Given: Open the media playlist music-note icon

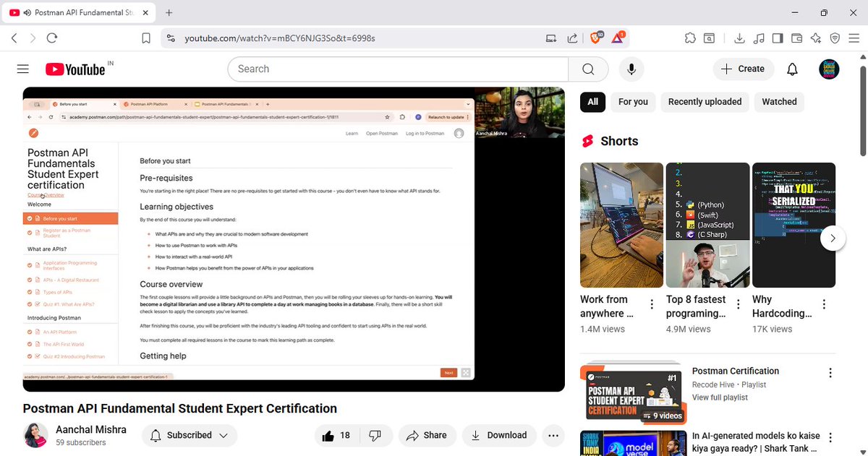Looking at the screenshot, I should click(759, 38).
